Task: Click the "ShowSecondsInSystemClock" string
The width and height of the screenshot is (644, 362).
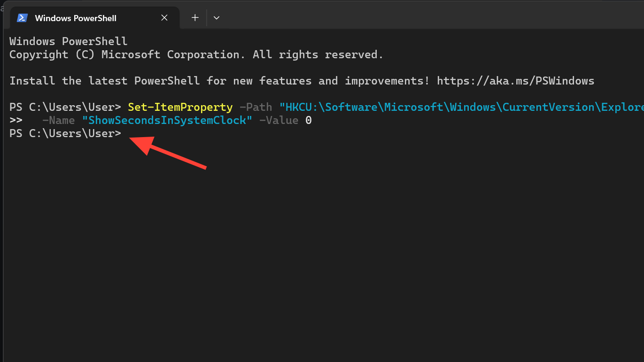Action: tap(167, 121)
